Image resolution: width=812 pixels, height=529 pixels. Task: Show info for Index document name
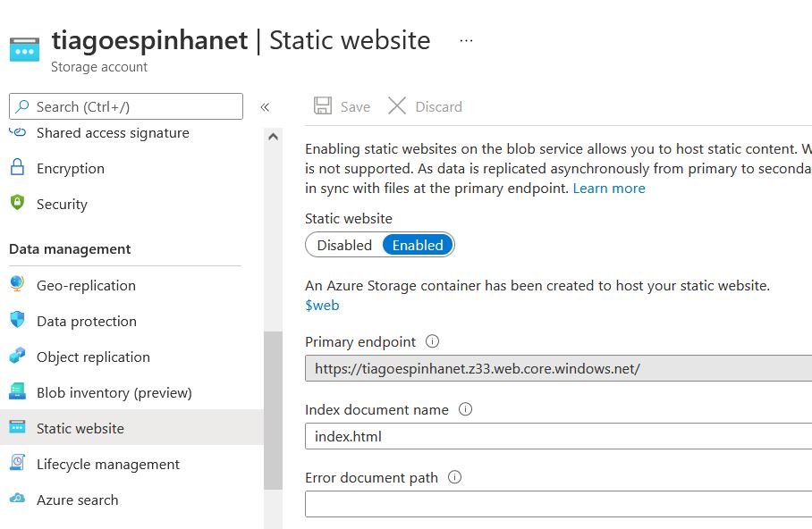tap(466, 409)
